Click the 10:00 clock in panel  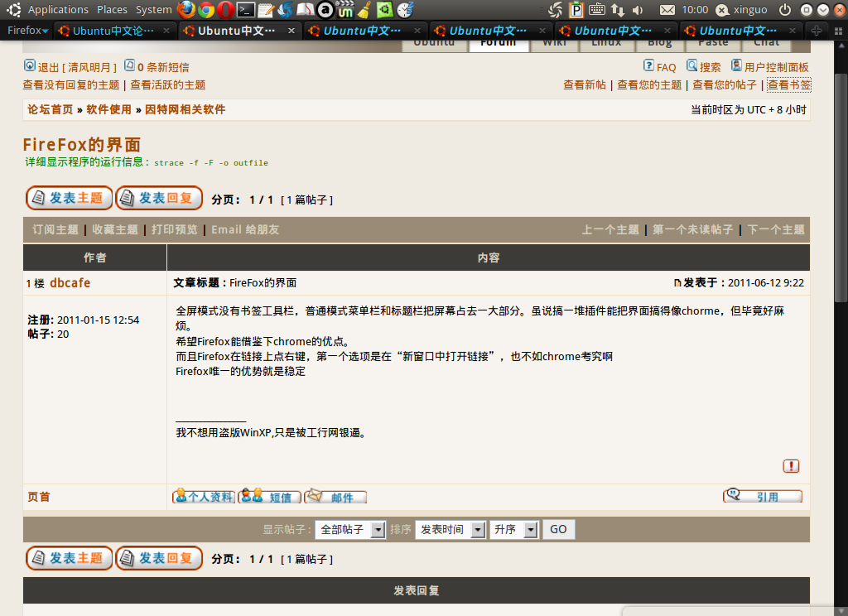click(x=695, y=10)
